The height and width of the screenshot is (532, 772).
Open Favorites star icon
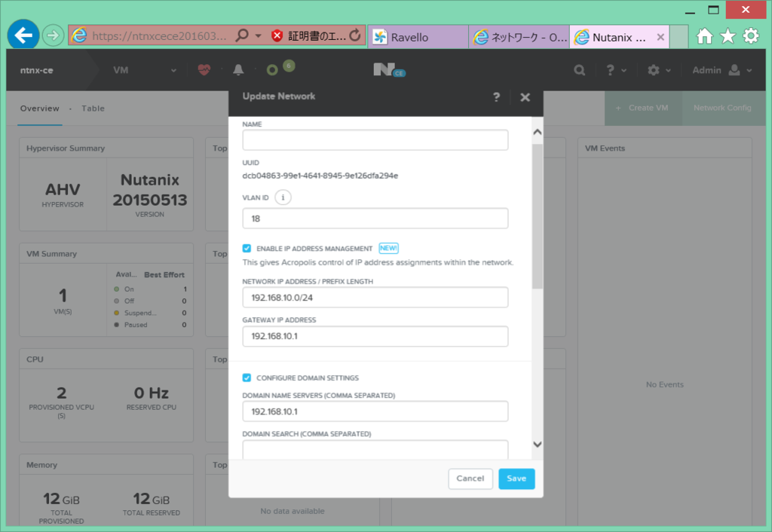click(728, 36)
